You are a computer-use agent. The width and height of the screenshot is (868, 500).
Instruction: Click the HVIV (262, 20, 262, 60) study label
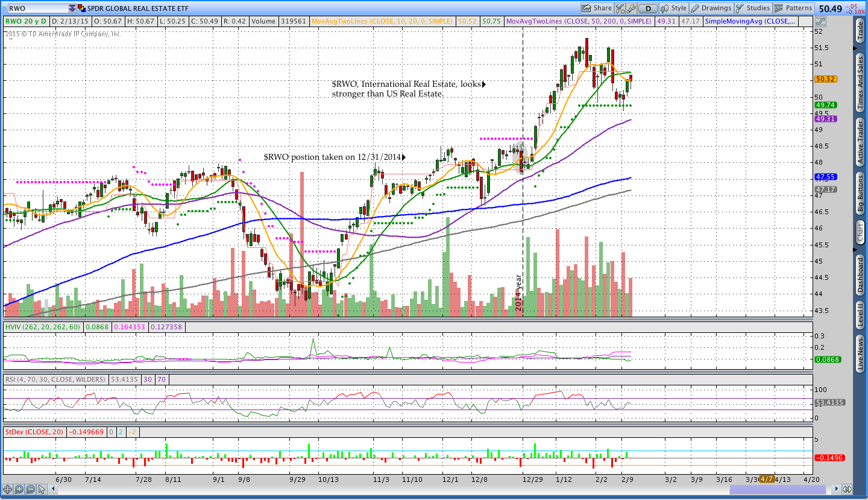pos(43,327)
